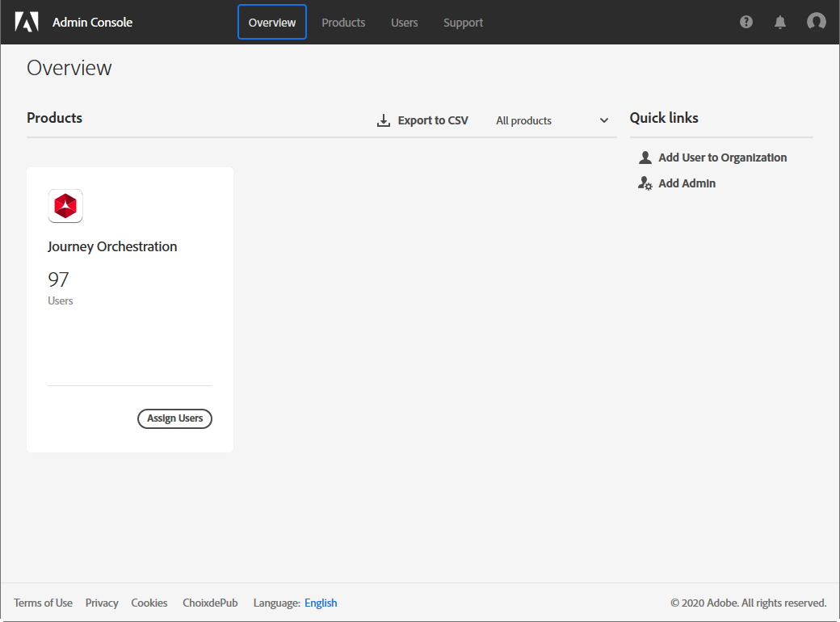The width and height of the screenshot is (840, 622).
Task: Go to the Users tab
Action: click(405, 23)
